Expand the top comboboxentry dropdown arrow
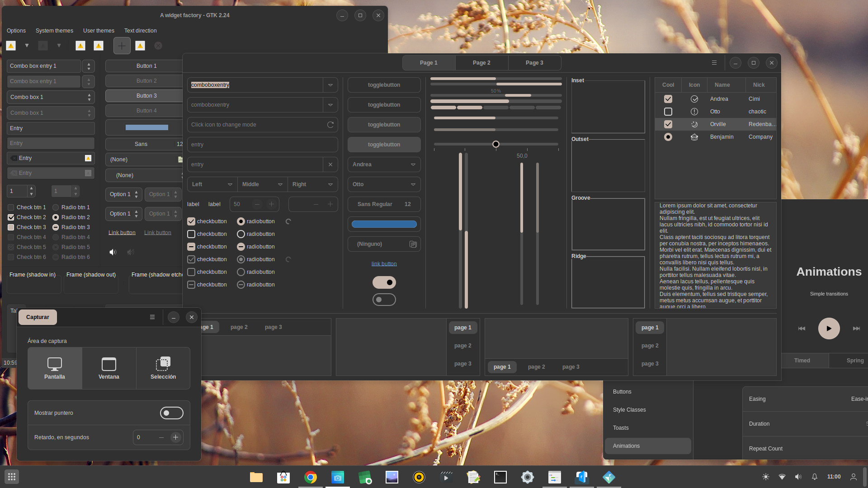Screen dimensions: 868x488 point(330,85)
